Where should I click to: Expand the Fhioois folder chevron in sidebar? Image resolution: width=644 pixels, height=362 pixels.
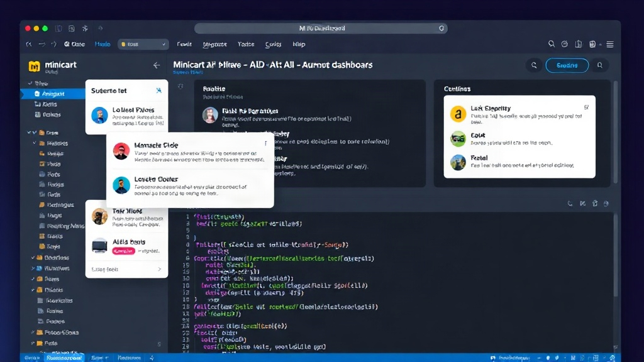tap(33, 290)
